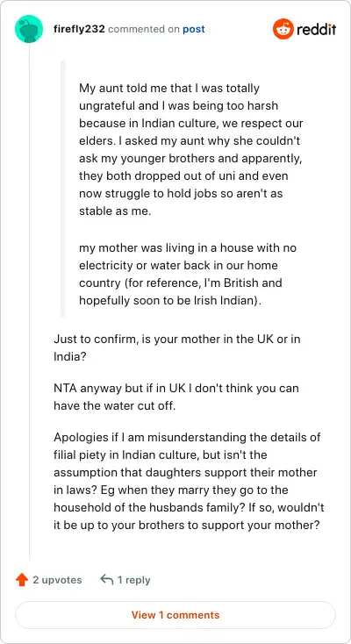This screenshot has width=351, height=644.
Task: Click the orange upvote arrow
Action: (x=21, y=580)
